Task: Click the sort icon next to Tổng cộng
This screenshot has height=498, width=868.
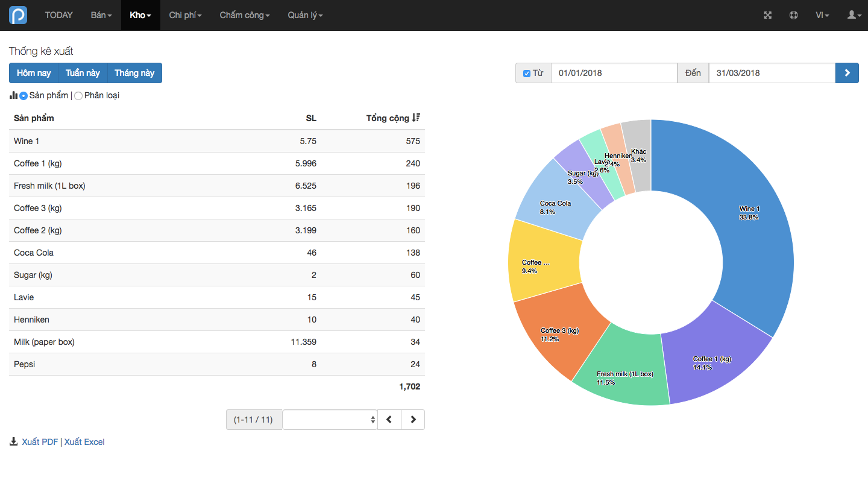Action: tap(416, 118)
